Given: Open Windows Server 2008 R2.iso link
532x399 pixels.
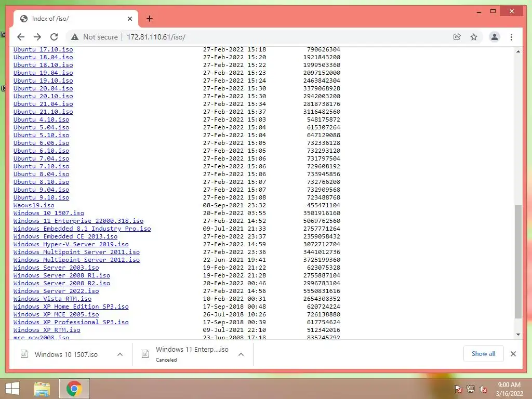Looking at the screenshot, I should (62, 284).
